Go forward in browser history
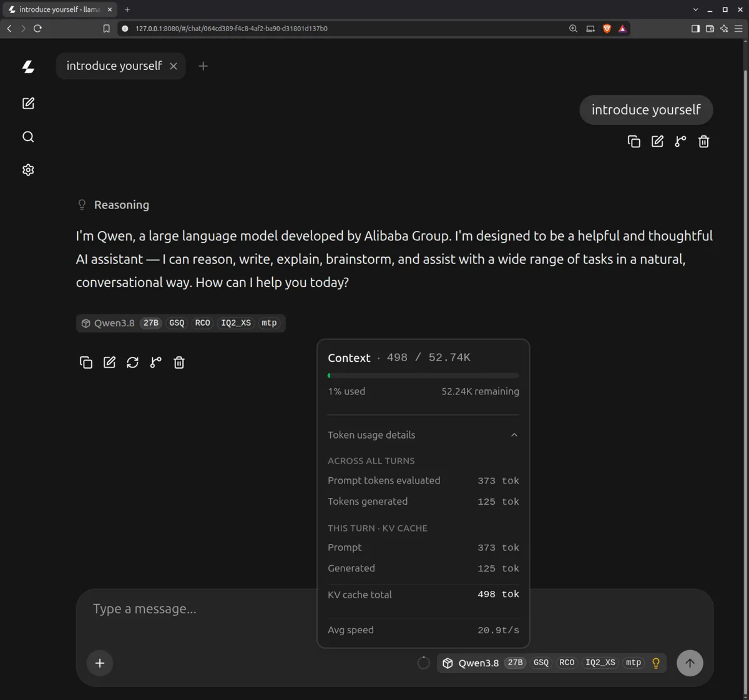The width and height of the screenshot is (749, 700). point(23,28)
